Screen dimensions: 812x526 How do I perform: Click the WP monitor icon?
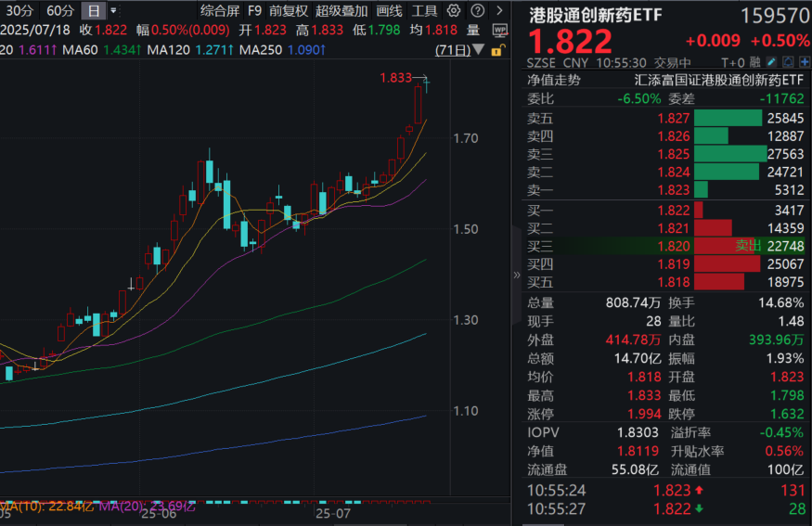(x=498, y=30)
